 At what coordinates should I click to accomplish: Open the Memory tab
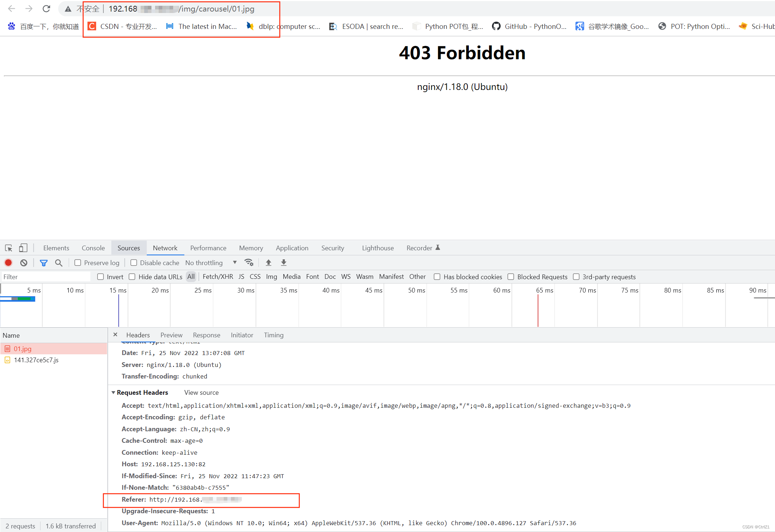tap(251, 248)
